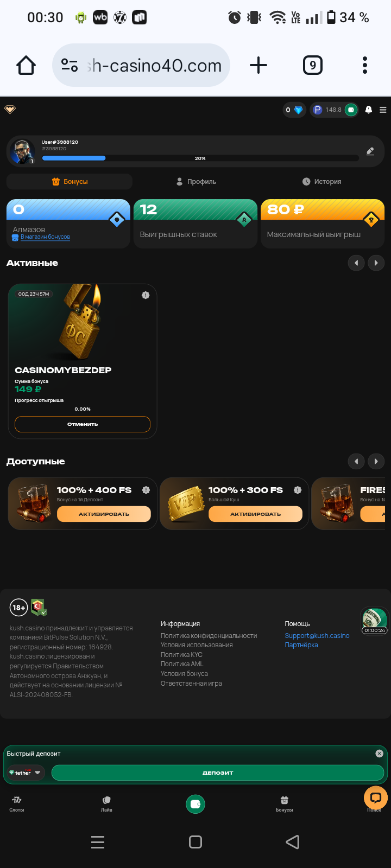
Task: Open the notifications bell icon
Action: 369,110
